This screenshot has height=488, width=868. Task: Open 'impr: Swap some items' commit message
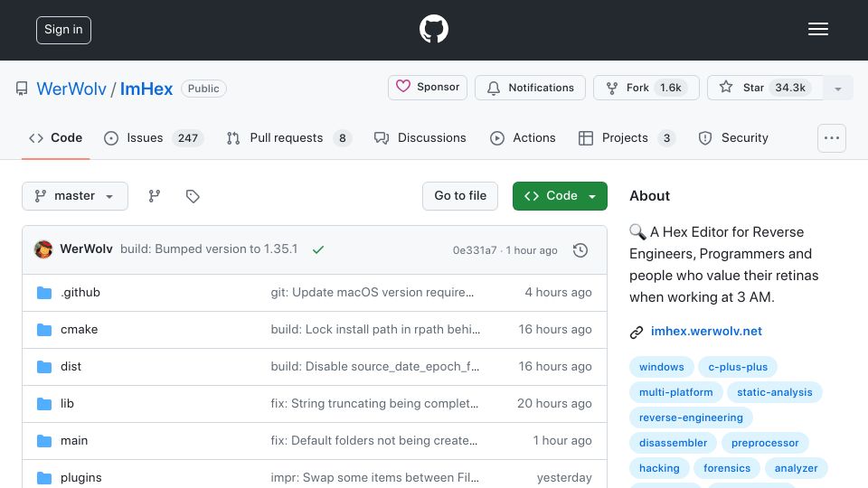(374, 477)
